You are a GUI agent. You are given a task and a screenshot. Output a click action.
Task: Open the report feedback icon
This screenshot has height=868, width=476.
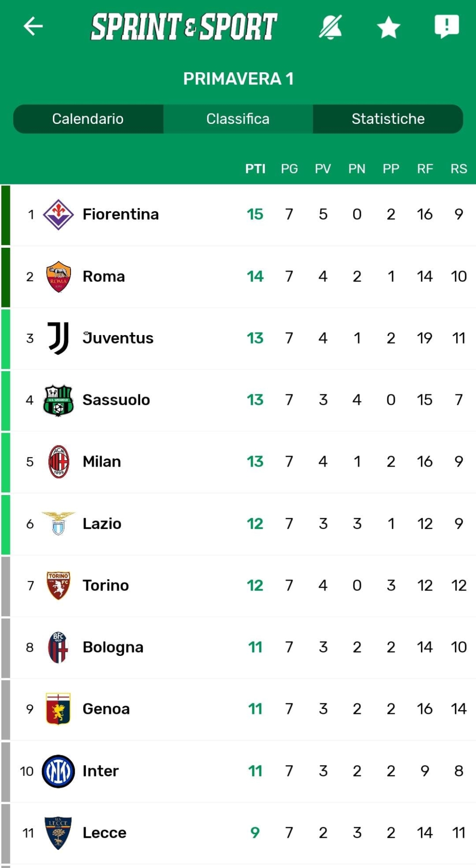coord(447,27)
